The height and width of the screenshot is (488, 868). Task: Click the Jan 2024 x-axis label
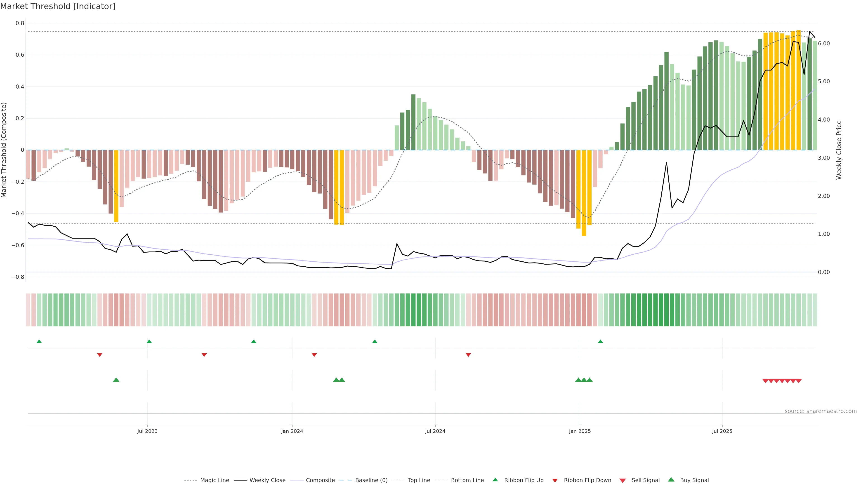292,431
